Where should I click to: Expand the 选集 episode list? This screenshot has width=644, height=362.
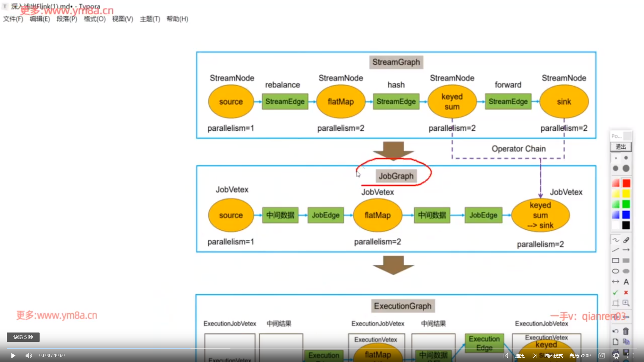tap(520, 356)
